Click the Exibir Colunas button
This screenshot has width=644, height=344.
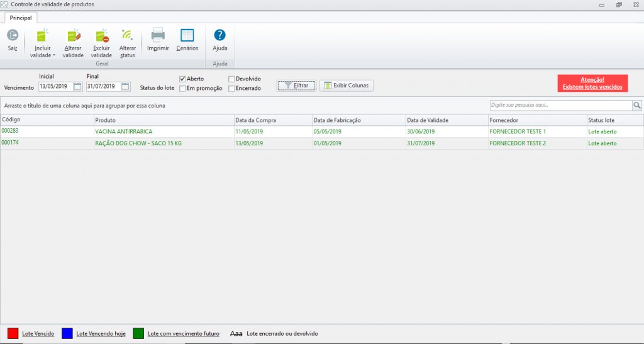click(x=347, y=86)
